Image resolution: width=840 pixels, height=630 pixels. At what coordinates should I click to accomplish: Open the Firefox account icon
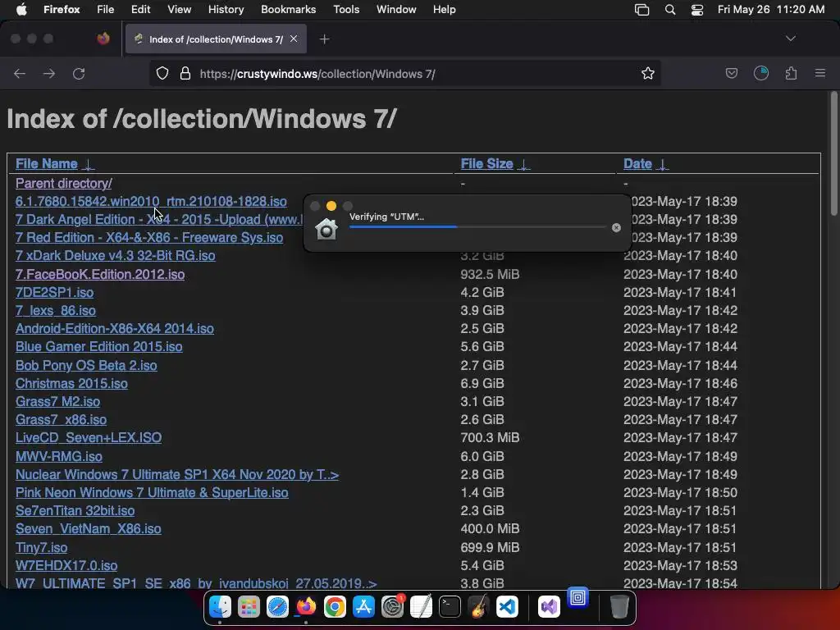pyautogui.click(x=761, y=73)
